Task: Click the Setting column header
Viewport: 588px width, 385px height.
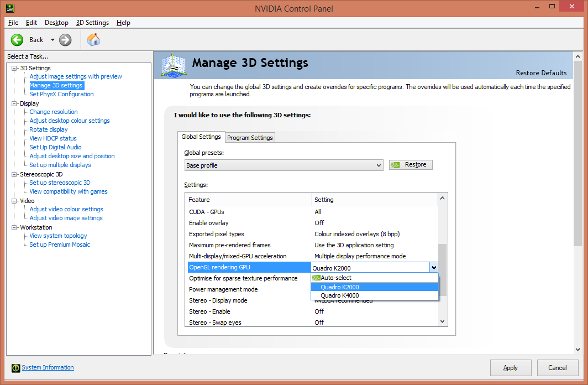Action: click(374, 200)
